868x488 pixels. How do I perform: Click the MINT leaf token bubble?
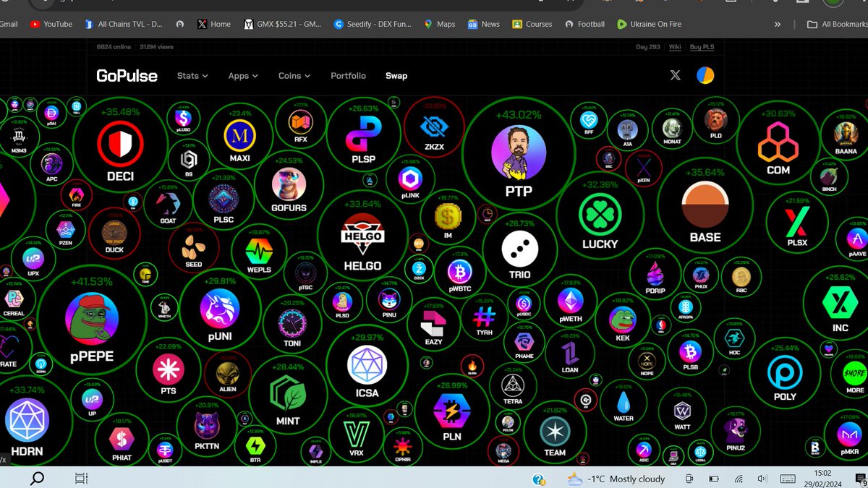pyautogui.click(x=287, y=394)
